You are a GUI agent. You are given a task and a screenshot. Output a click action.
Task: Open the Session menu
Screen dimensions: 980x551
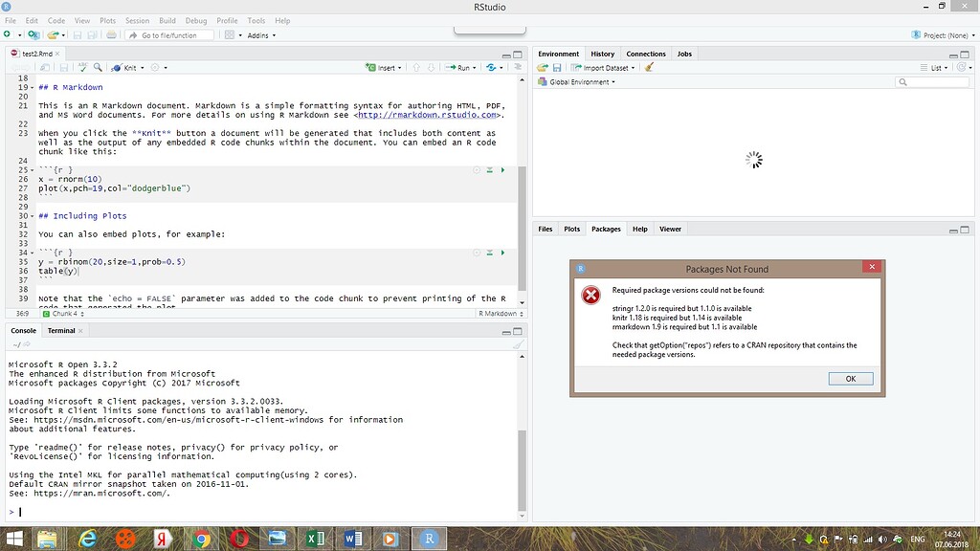[137, 20]
